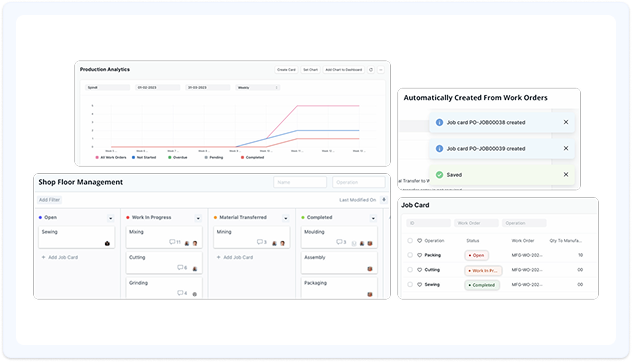This screenshot has height=362, width=632.
Task: Click the Operation filter field in Shop Floor
Action: click(359, 182)
